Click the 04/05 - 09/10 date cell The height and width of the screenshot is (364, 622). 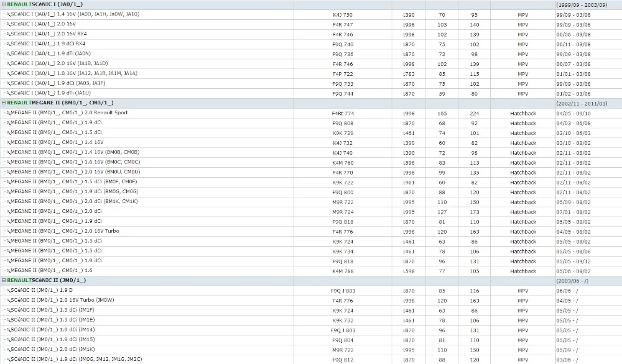573,113
